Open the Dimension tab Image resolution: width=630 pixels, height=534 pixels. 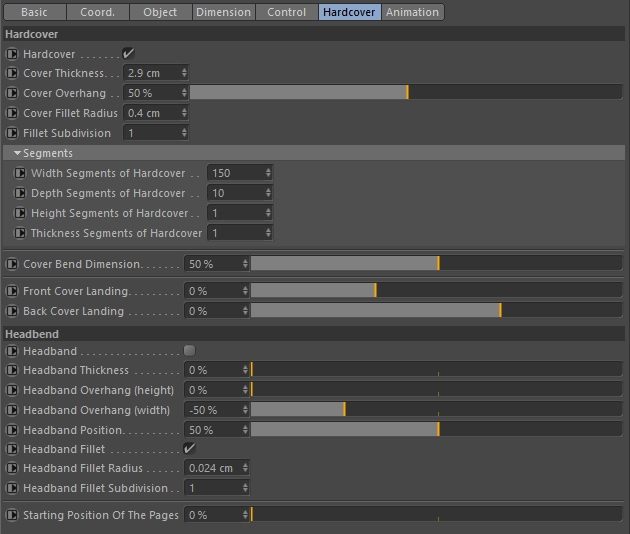click(x=223, y=12)
